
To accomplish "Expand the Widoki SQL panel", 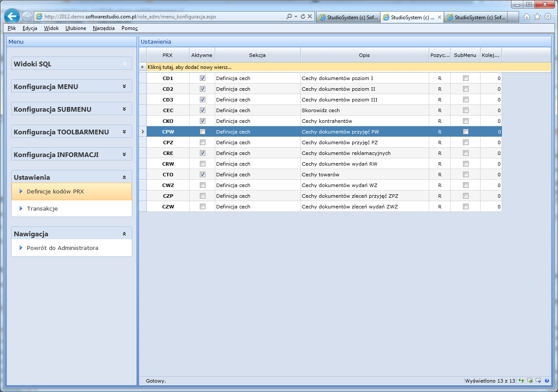I will click(x=125, y=64).
